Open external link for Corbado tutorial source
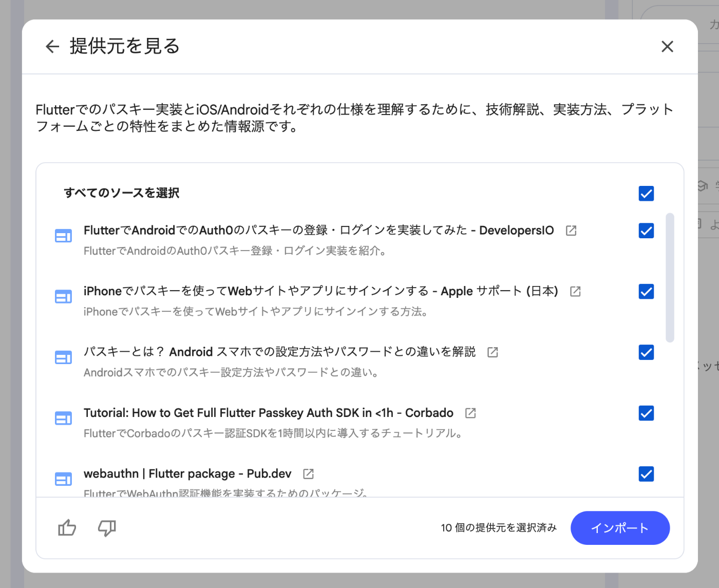 pyautogui.click(x=470, y=413)
